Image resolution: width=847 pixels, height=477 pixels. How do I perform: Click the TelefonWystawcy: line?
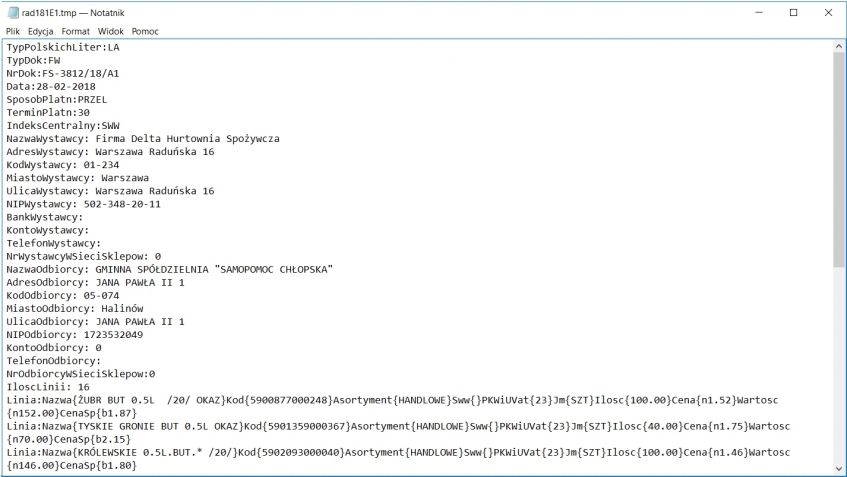53,243
